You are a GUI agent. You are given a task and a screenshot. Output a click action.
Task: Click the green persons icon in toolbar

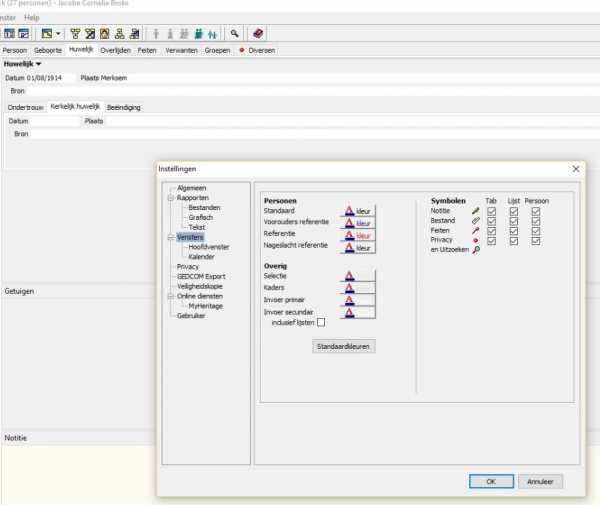tap(198, 33)
